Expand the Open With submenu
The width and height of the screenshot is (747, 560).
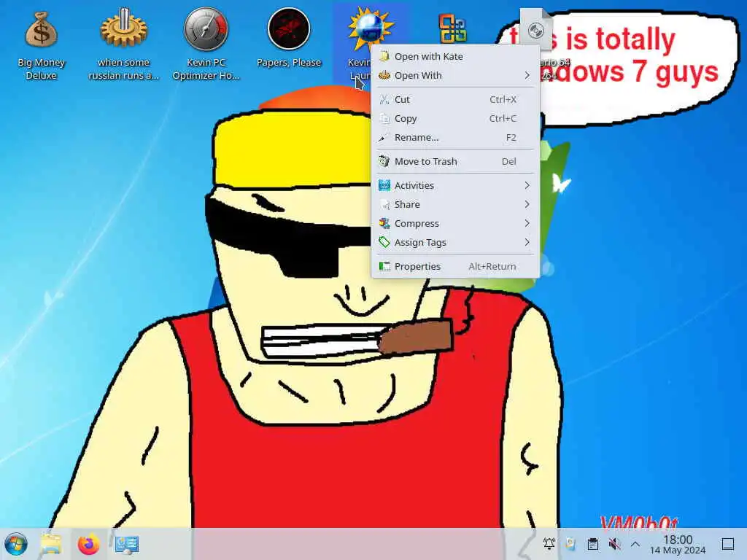[x=455, y=75]
